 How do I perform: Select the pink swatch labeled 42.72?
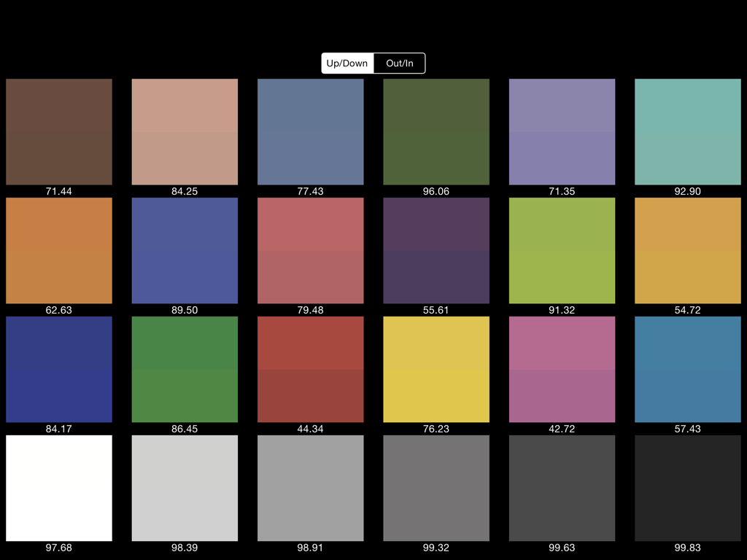pos(562,370)
